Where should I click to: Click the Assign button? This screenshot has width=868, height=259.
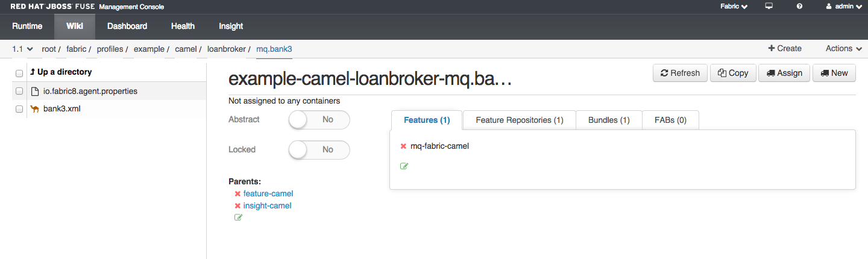click(x=784, y=73)
